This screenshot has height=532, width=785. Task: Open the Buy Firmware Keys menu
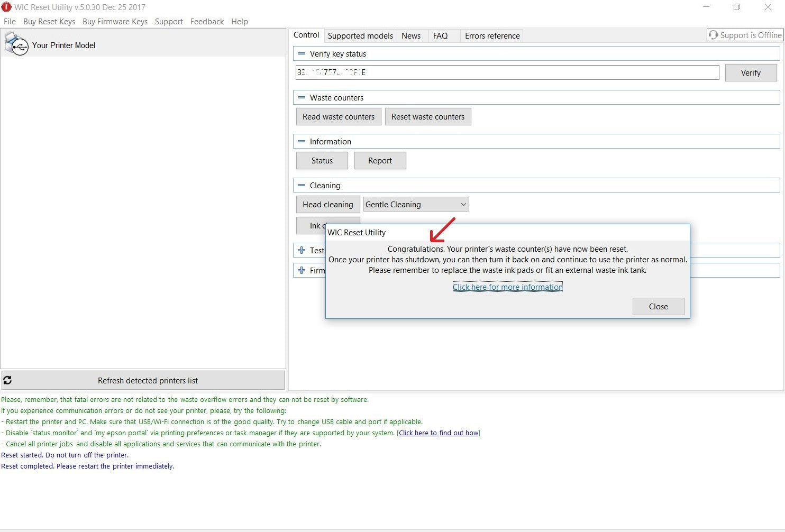click(115, 22)
